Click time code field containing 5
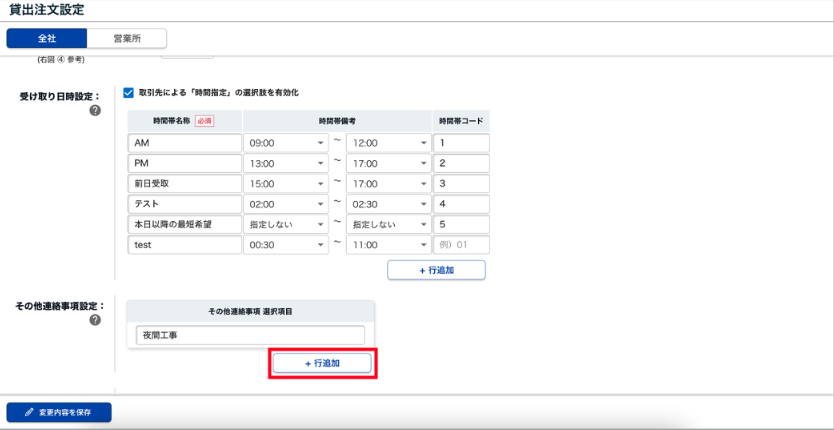 click(x=461, y=225)
